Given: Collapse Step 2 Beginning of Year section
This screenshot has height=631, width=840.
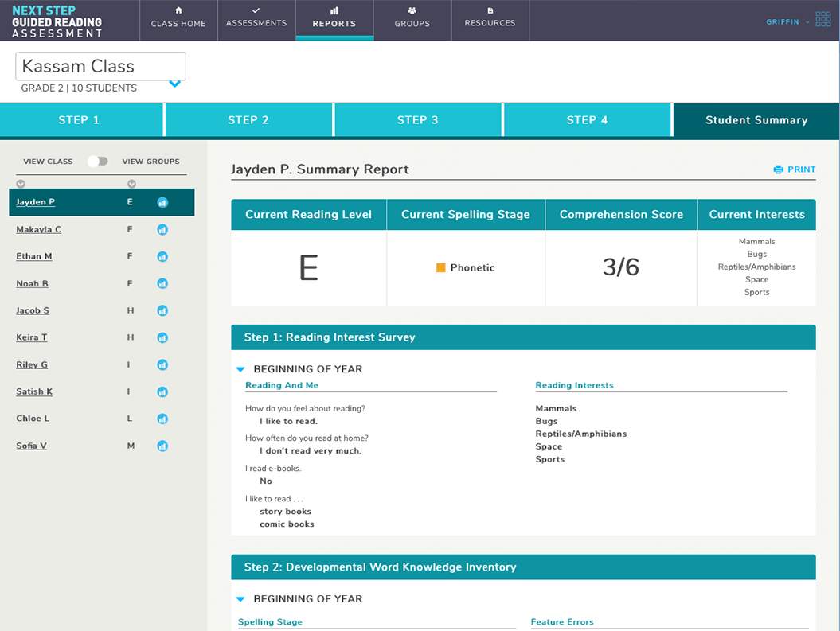Looking at the screenshot, I should tap(240, 599).
